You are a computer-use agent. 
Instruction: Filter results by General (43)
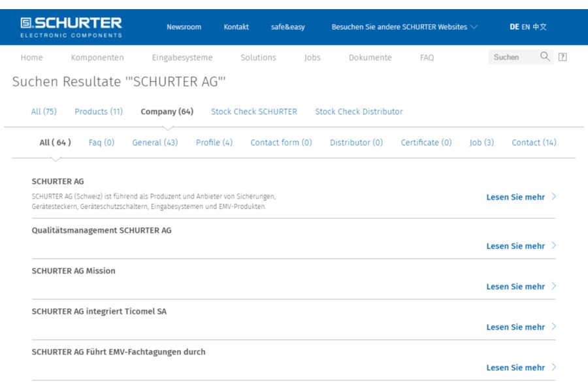[x=155, y=142]
